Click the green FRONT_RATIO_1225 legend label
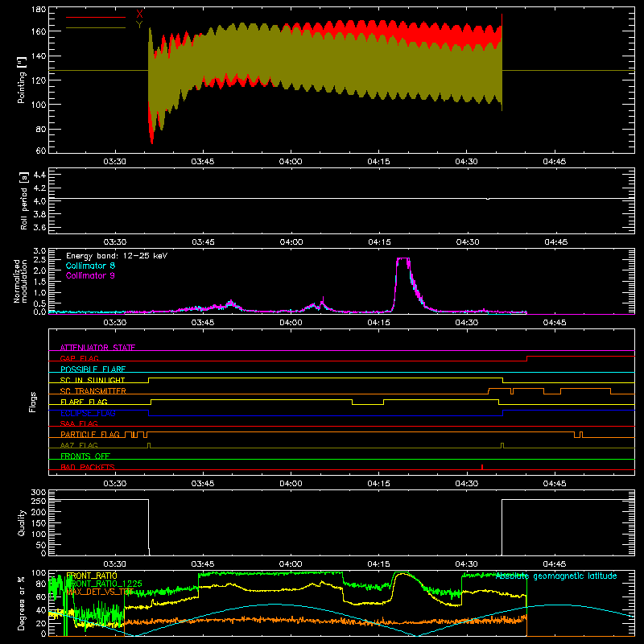644x644 pixels. [104, 584]
